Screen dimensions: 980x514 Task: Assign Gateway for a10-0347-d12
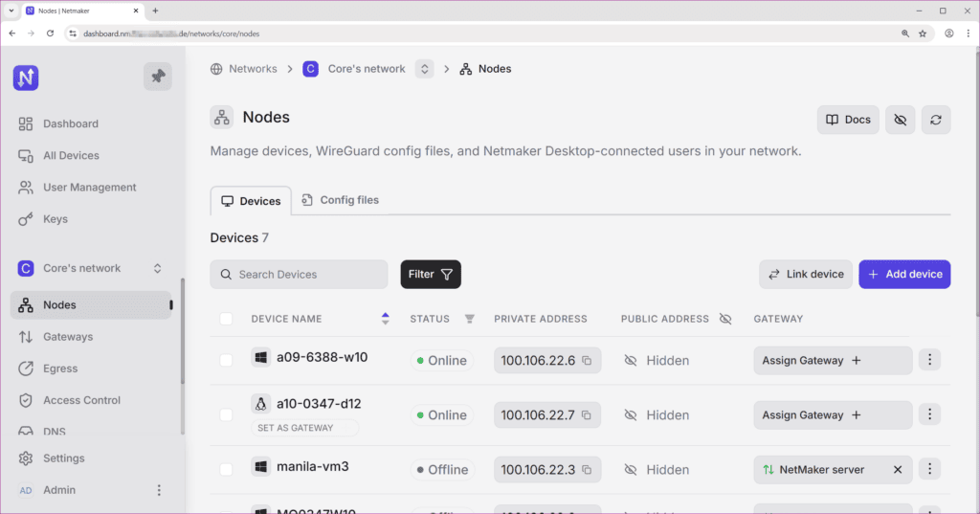833,415
